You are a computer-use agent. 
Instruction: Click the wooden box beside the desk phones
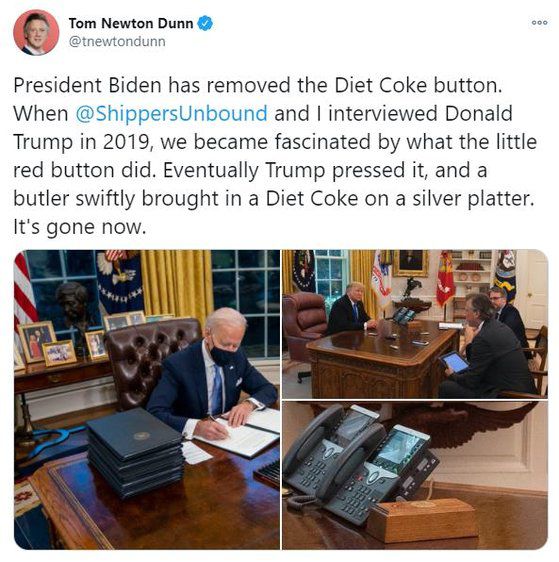pos(422,519)
